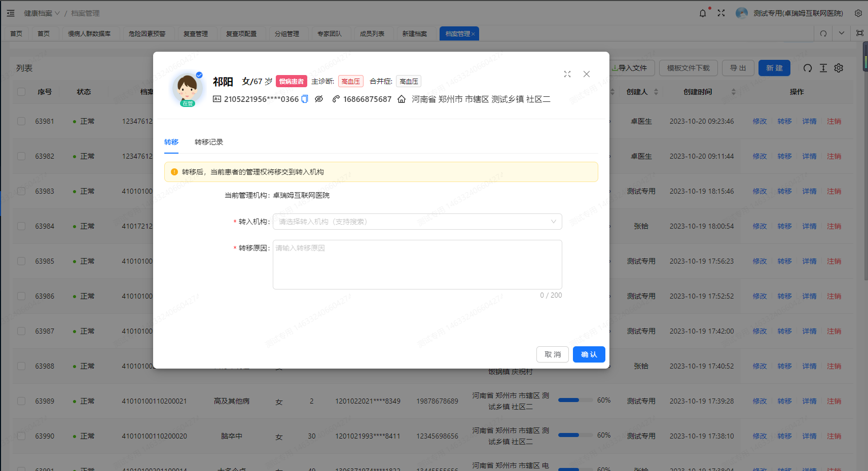Expand dialog to fullscreen
The height and width of the screenshot is (471, 868).
pyautogui.click(x=567, y=74)
